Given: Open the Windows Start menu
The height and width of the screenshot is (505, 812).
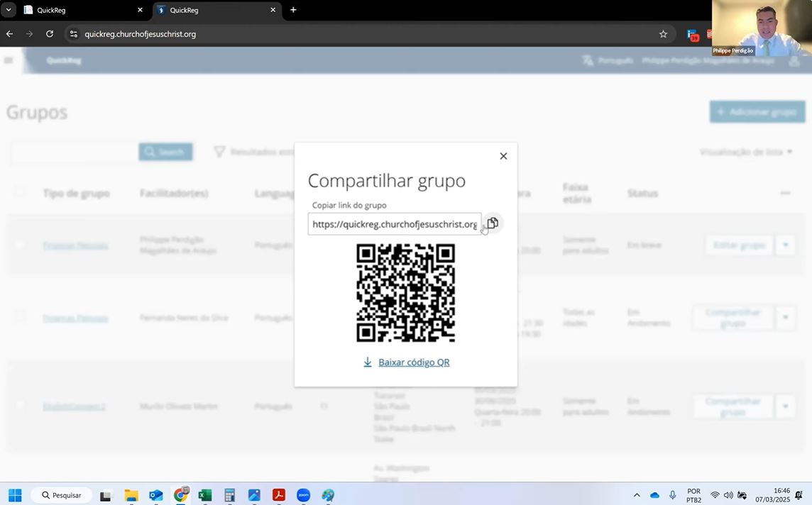Looking at the screenshot, I should (15, 495).
